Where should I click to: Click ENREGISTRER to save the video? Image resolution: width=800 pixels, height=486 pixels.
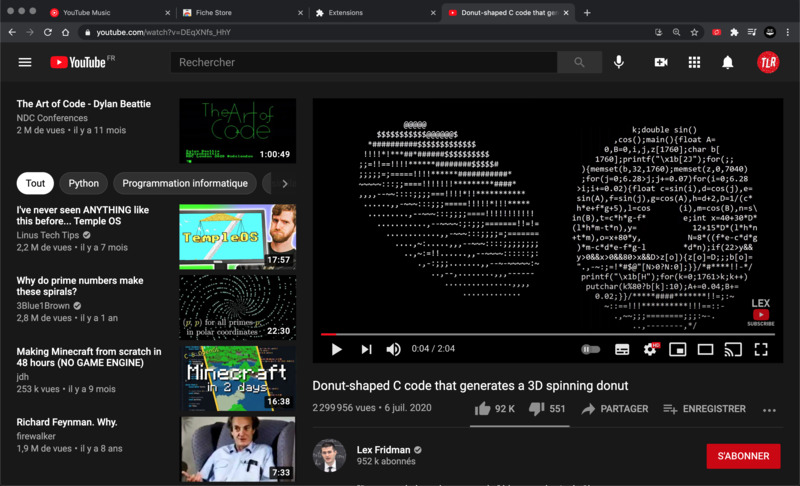(704, 408)
